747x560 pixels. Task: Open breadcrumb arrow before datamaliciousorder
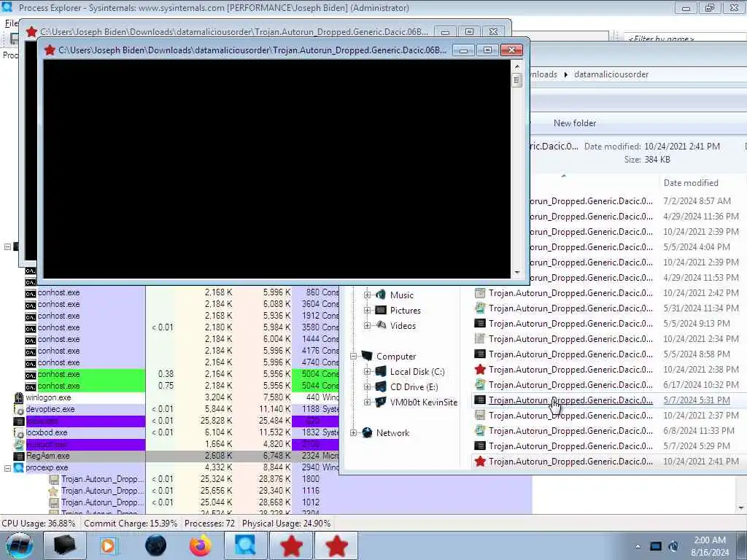coord(565,74)
